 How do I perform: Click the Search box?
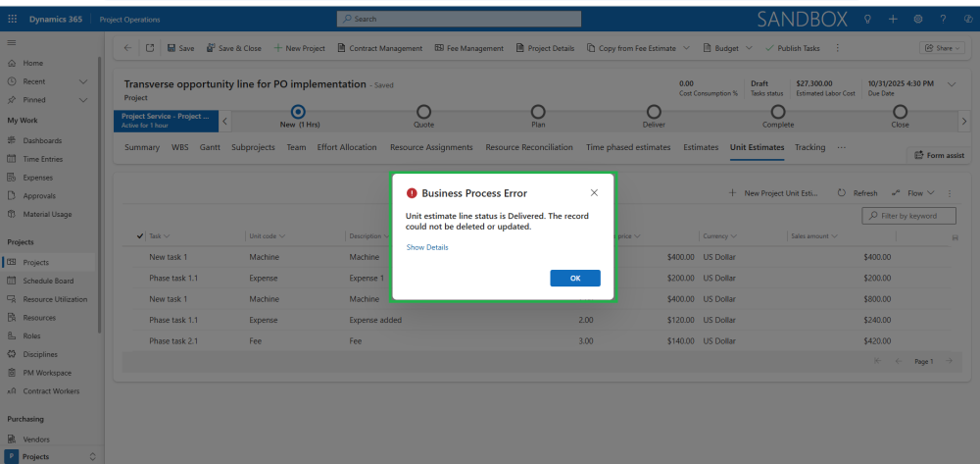point(459,19)
